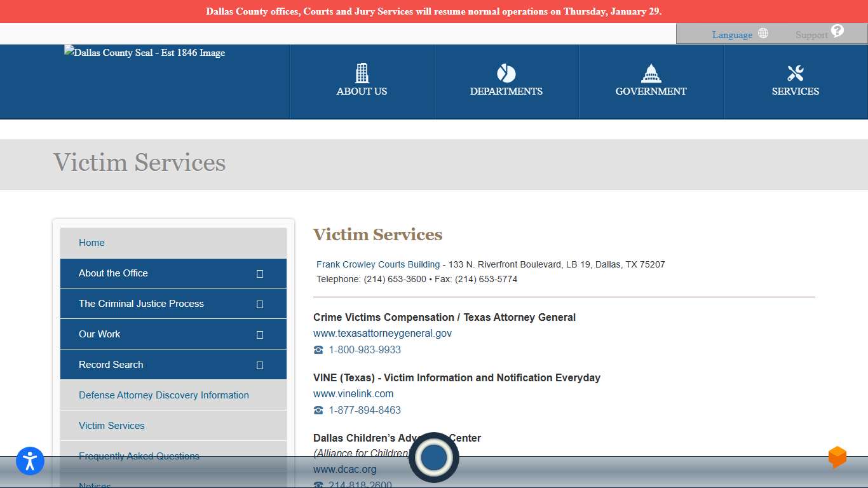Click the orange cube icon bottom right

point(837,456)
